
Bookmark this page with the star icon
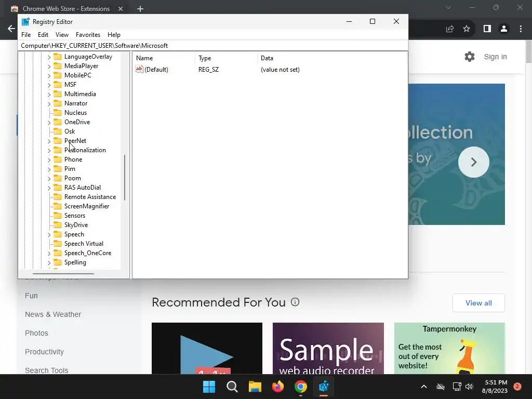pos(467,29)
